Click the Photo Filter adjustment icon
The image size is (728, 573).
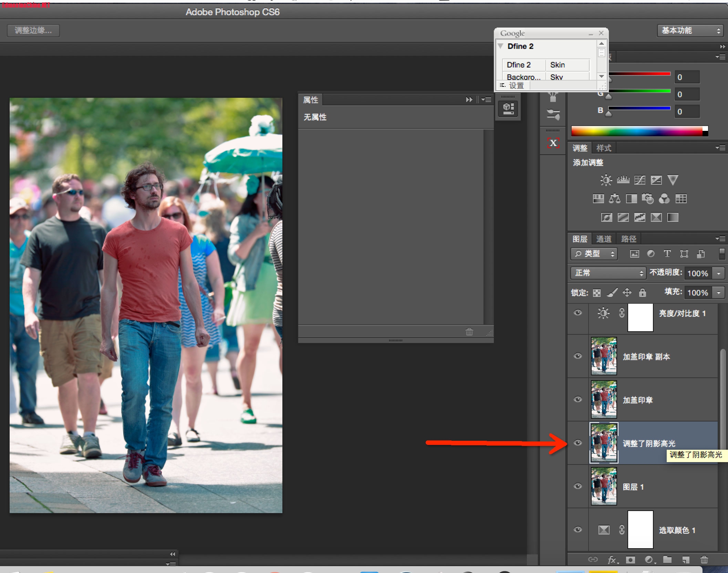tap(648, 199)
